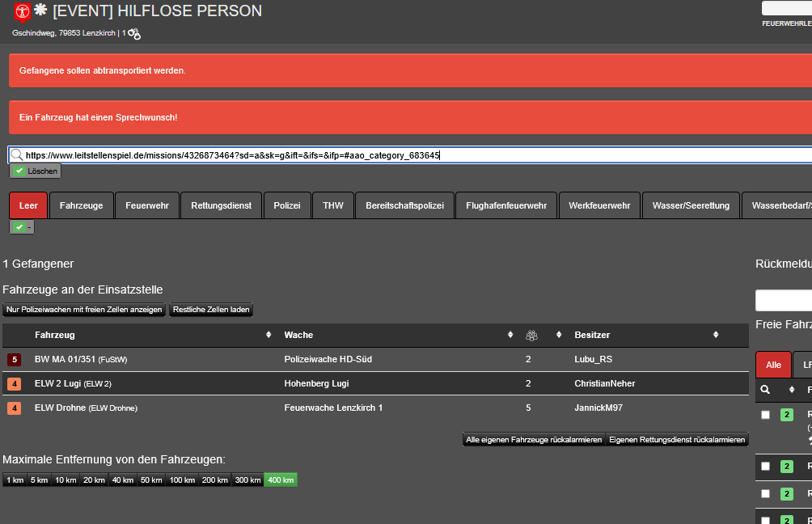Screen dimensions: 812x524
Task: Click Nur Polizeiwachen mit freien Zellen anzeigen
Action: click(84, 310)
